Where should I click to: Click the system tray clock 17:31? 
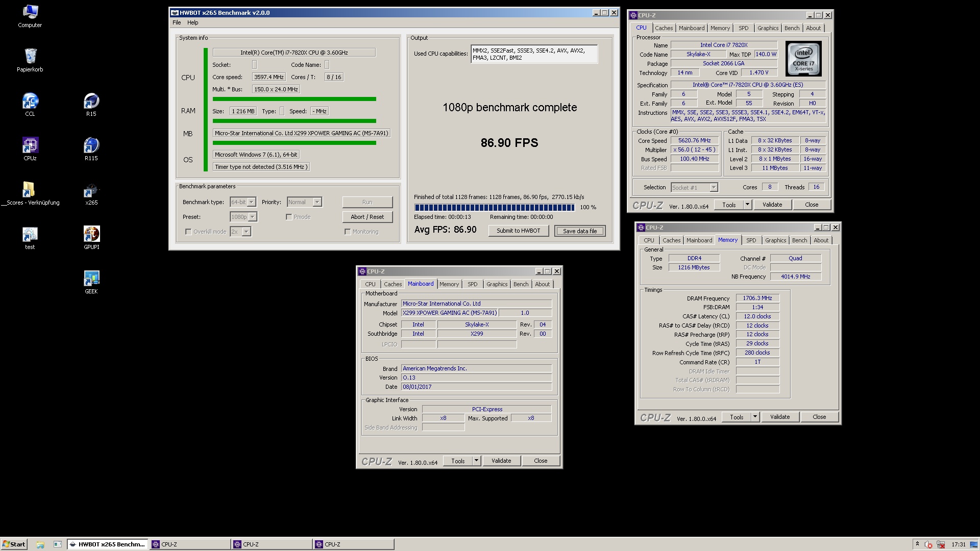[x=958, y=544]
